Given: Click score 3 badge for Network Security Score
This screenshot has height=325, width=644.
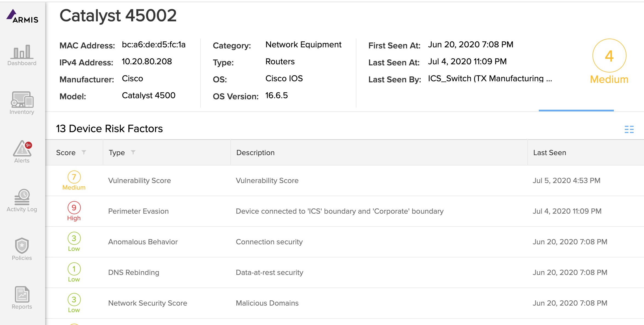Looking at the screenshot, I should coord(74,303).
